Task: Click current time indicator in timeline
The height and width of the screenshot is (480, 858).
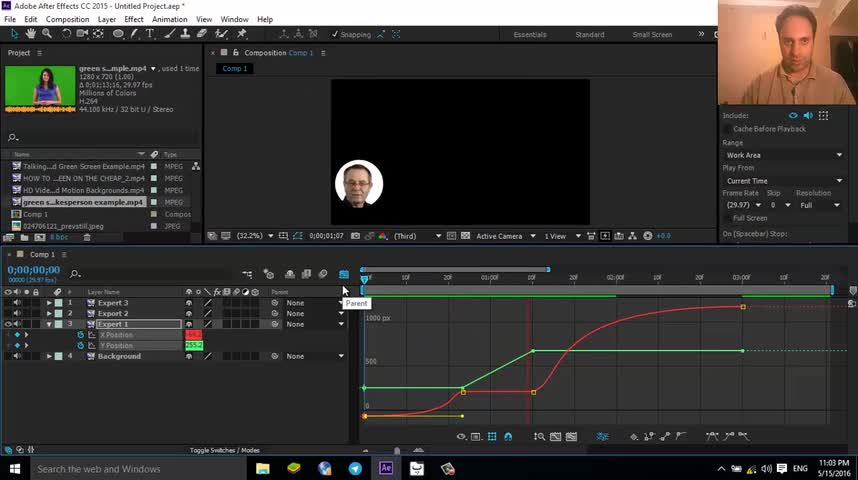Action: click(x=364, y=279)
